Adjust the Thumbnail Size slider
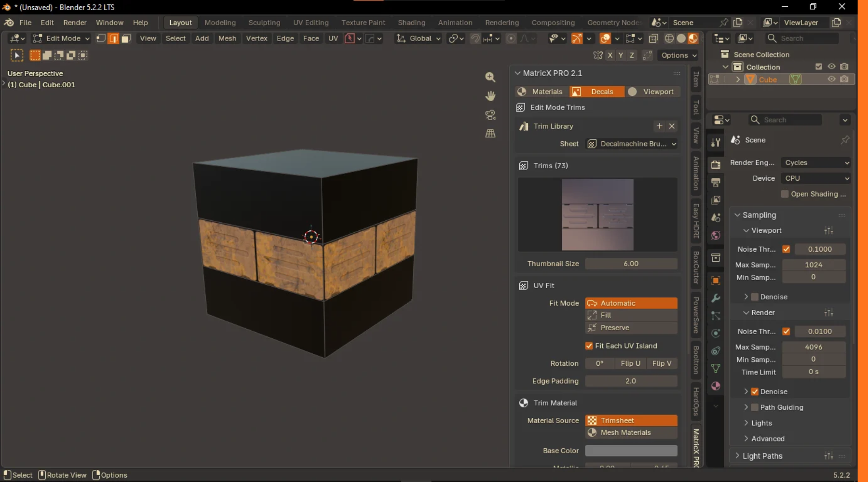The height and width of the screenshot is (482, 868). 631,264
